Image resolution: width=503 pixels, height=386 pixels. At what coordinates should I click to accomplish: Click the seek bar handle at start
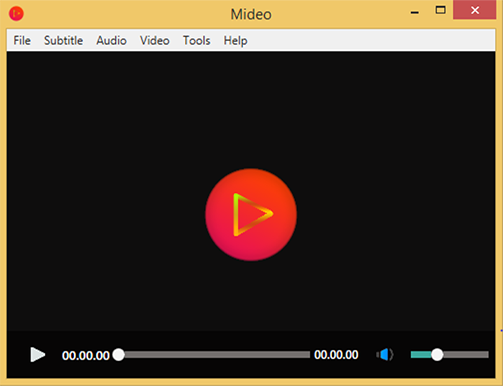click(119, 355)
